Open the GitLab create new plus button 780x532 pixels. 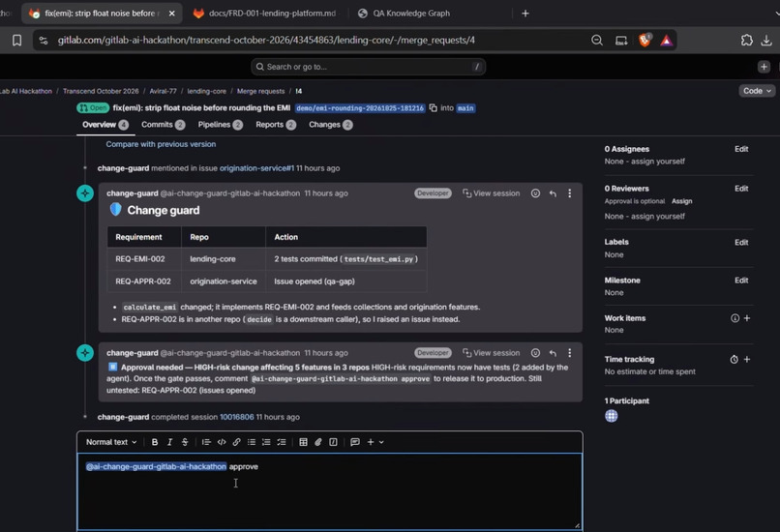coord(765,67)
